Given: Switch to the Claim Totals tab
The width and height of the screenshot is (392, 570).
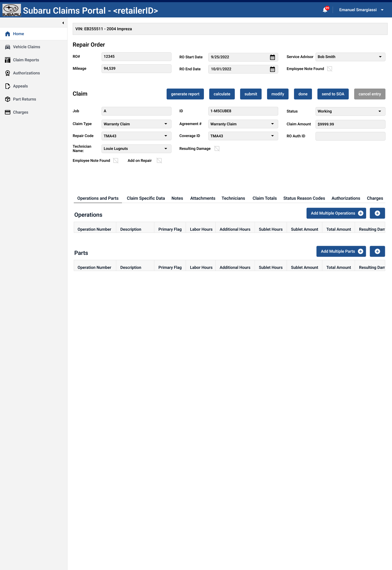Looking at the screenshot, I should coord(264,198).
